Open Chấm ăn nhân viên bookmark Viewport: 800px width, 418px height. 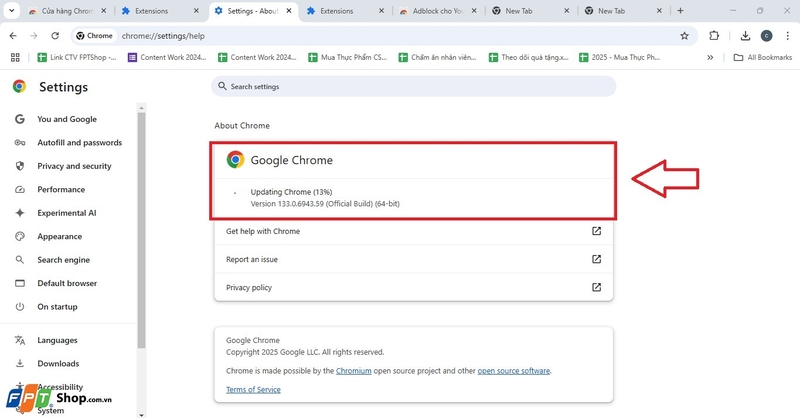(438, 57)
